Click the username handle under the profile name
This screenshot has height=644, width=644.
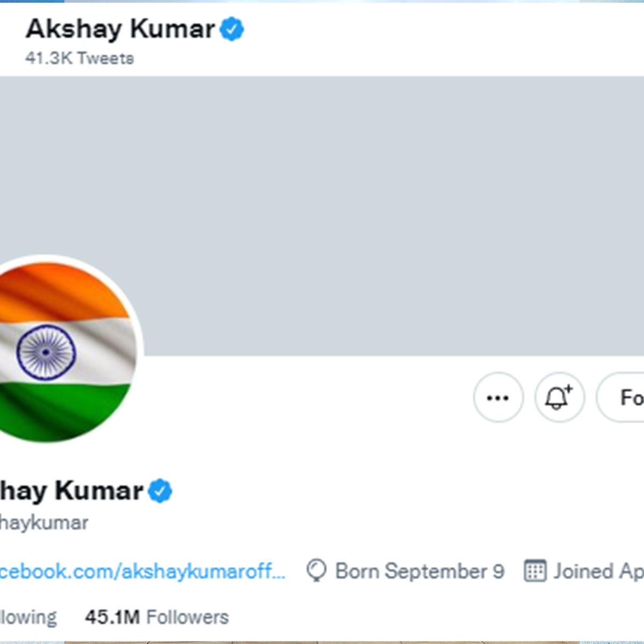tap(44, 523)
